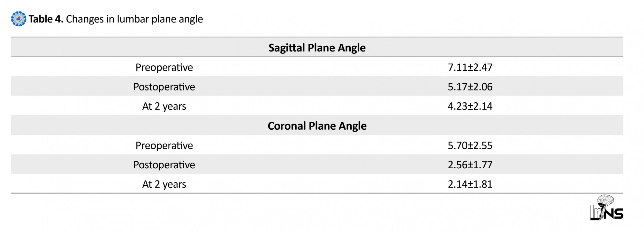Viewport: 644px width, 233px height.
Task: Select sagittal Preoperative row label
Action: point(164,67)
